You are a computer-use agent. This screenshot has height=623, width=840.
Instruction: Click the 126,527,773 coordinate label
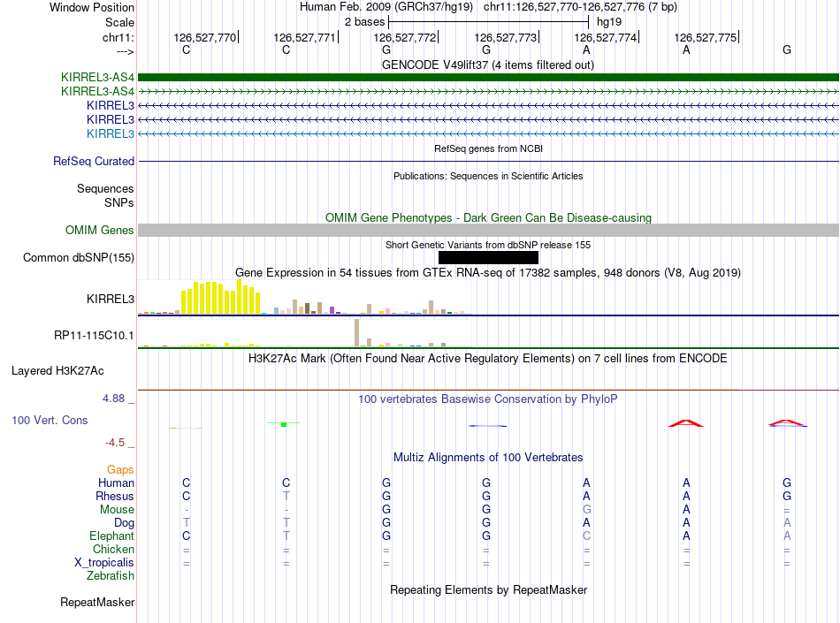tap(505, 37)
